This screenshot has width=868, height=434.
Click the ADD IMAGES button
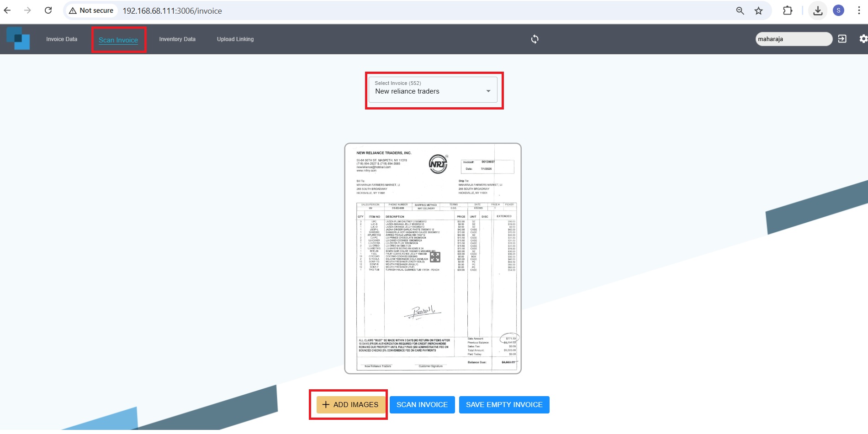coord(351,405)
